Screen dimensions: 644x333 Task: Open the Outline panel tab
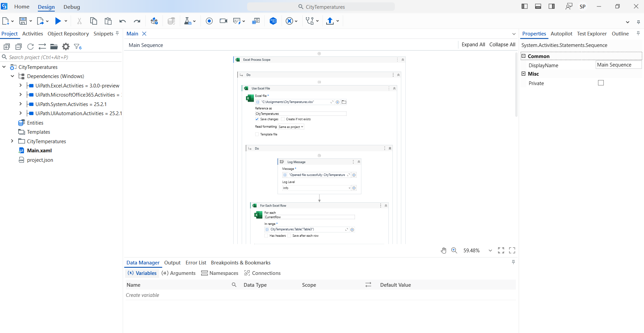(620, 34)
